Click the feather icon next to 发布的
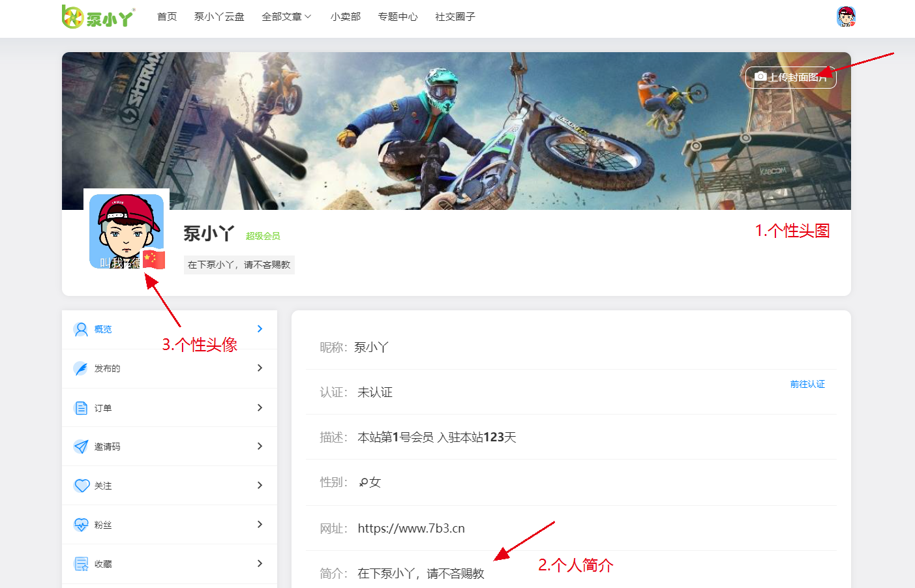This screenshot has width=915, height=588. 81,368
